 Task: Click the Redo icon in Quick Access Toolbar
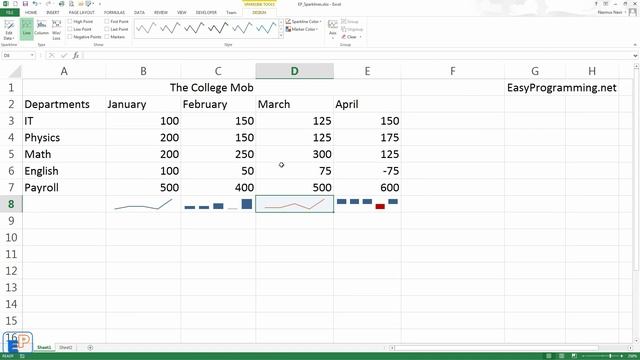(x=48, y=4)
